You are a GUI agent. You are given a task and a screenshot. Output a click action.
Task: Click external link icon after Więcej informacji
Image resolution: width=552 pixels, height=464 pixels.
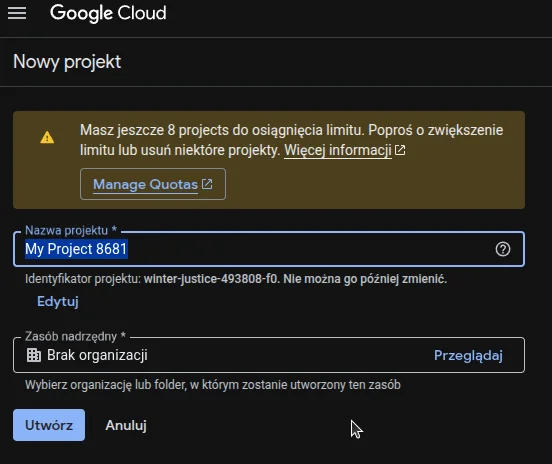(x=400, y=150)
